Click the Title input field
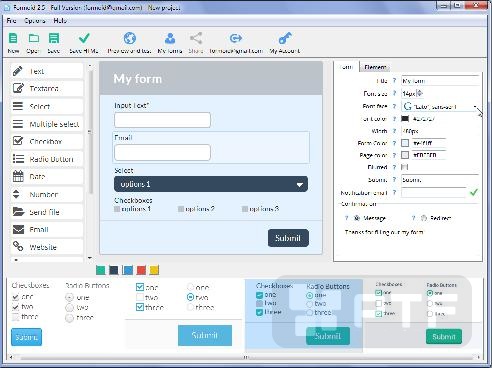The width and height of the screenshot is (492, 368). tap(440, 81)
